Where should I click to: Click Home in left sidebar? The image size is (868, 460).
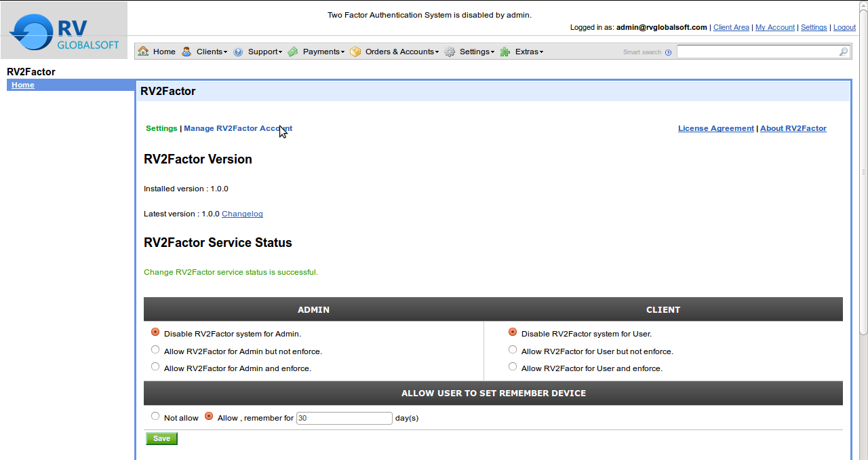tap(23, 85)
